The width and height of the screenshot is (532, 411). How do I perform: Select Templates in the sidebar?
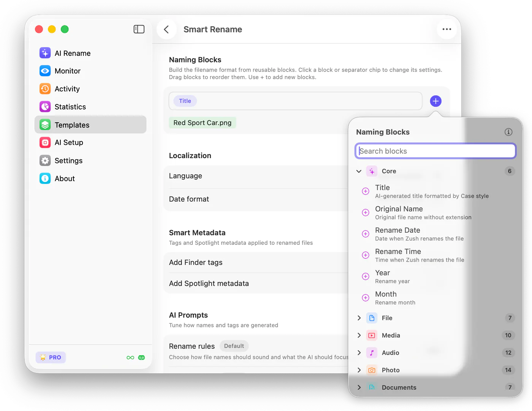pyautogui.click(x=90, y=125)
